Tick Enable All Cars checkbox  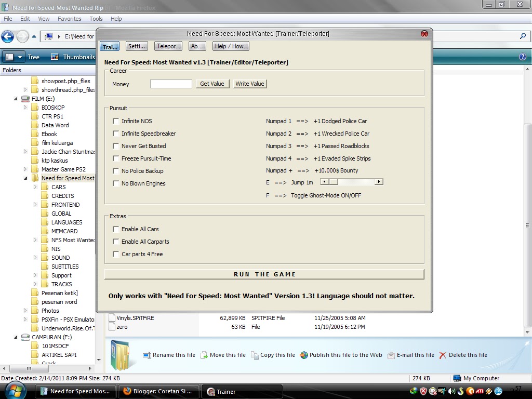tap(116, 229)
